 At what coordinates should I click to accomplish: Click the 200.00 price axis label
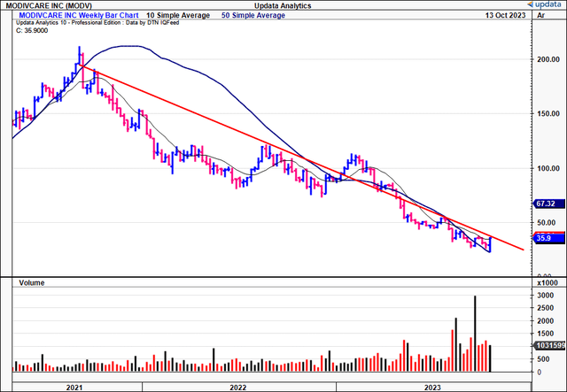pos(548,59)
